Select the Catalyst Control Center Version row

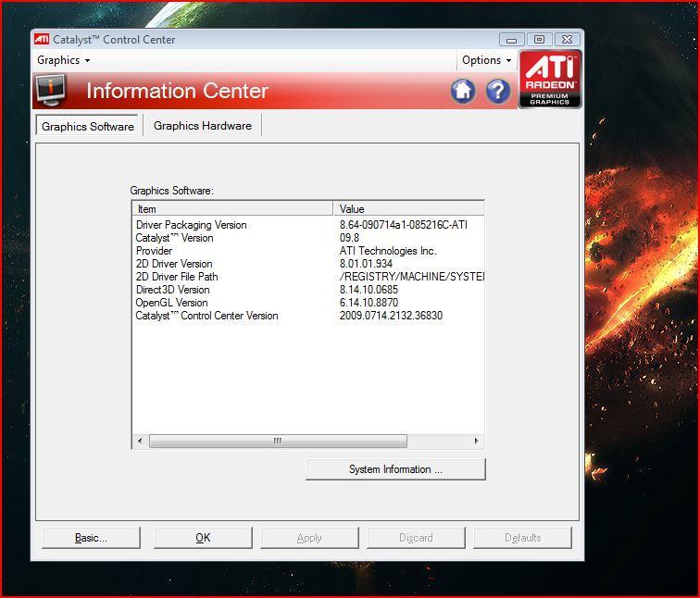click(x=308, y=316)
